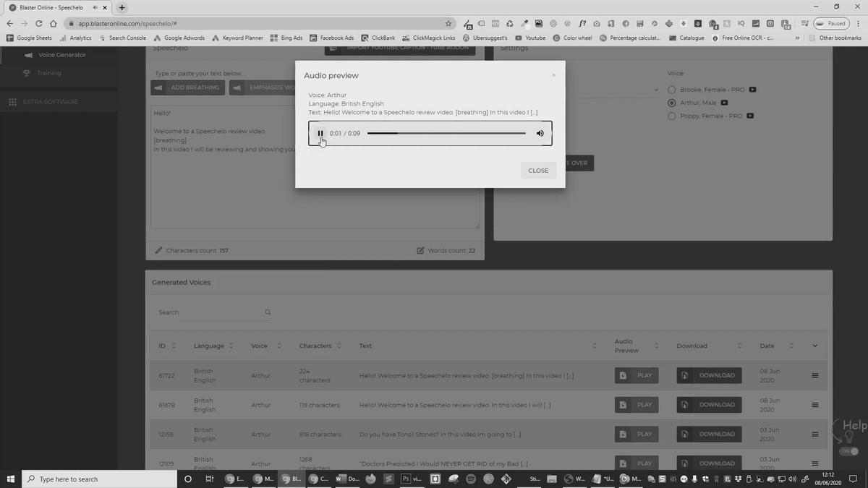Open Task View on the taskbar
The height and width of the screenshot is (488, 868).
pos(210,479)
